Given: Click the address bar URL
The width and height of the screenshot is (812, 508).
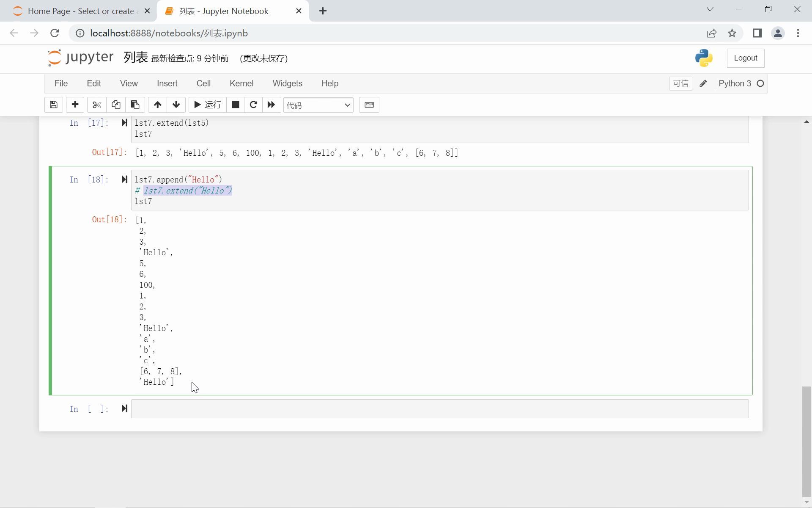Looking at the screenshot, I should click(x=169, y=33).
